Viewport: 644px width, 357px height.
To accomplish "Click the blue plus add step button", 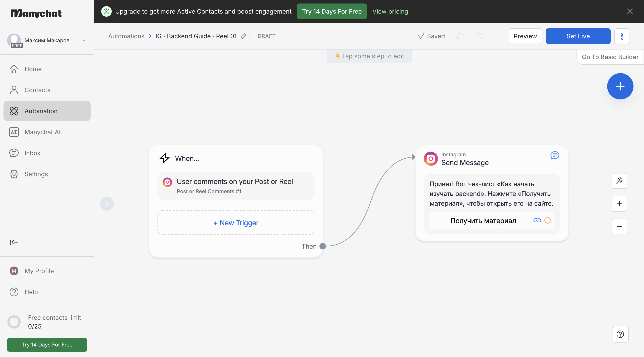I will 620,86.
